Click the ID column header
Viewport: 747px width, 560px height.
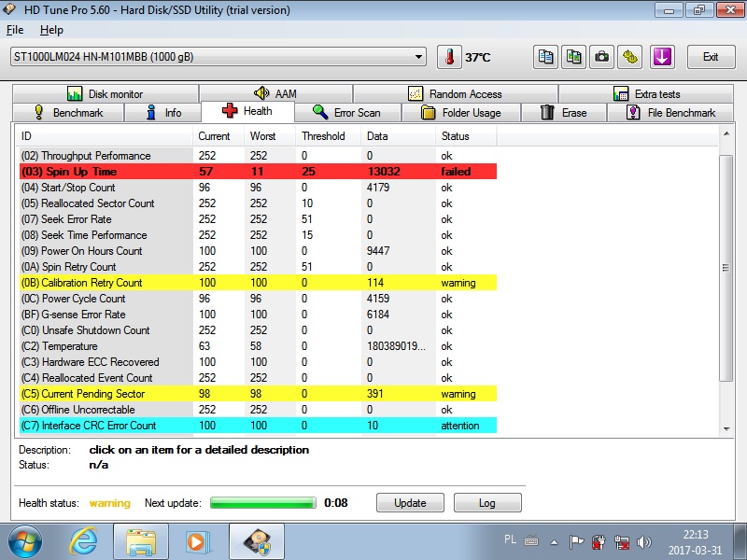[x=106, y=136]
